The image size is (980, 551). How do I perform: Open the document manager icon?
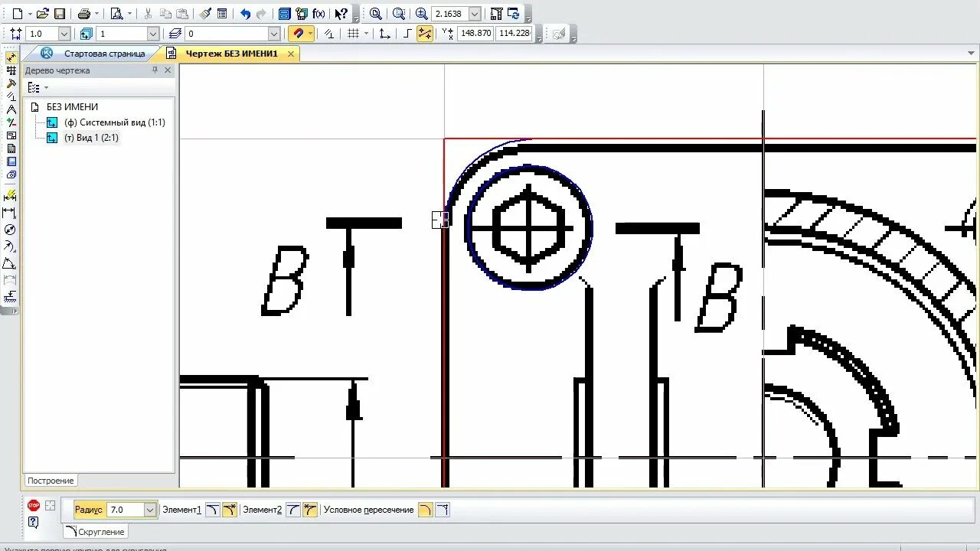click(285, 14)
